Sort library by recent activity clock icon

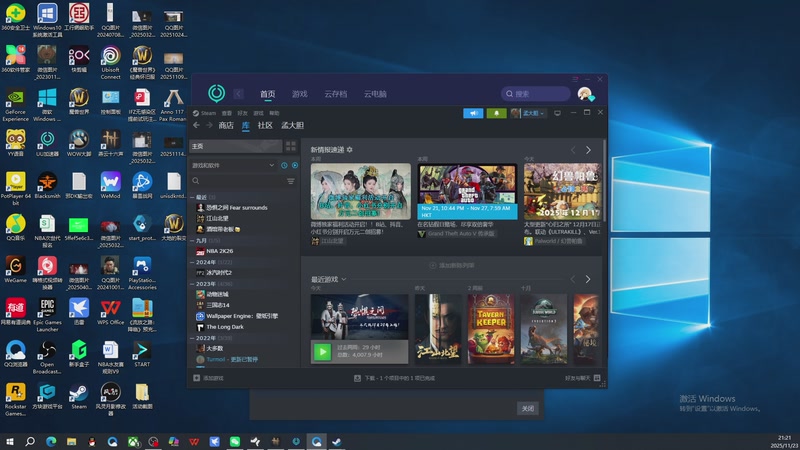[x=284, y=165]
